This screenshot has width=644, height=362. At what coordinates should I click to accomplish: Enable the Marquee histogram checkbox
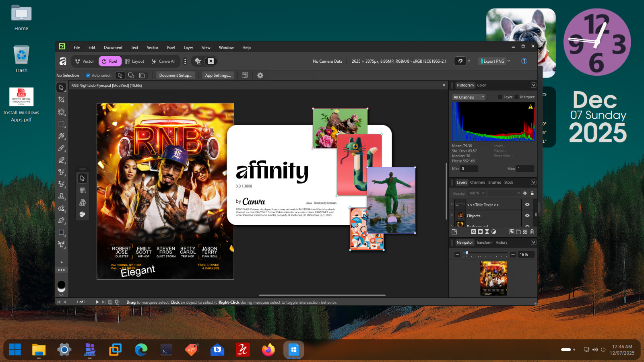click(516, 97)
